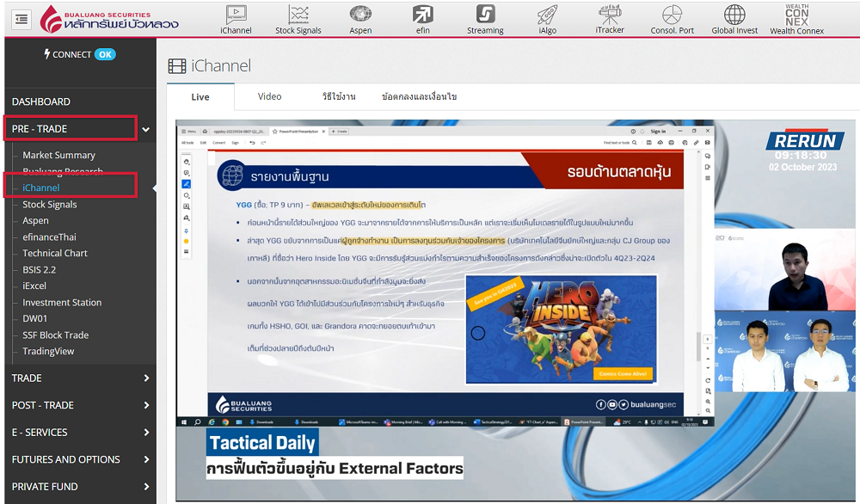The height and width of the screenshot is (504, 860).
Task: Open Stock Signals from the top toolbar
Action: tap(298, 20)
